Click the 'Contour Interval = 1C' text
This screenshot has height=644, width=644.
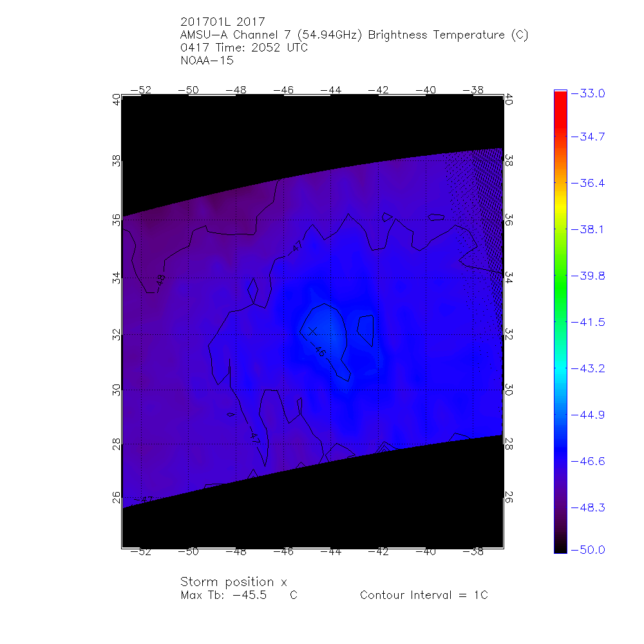(424, 595)
